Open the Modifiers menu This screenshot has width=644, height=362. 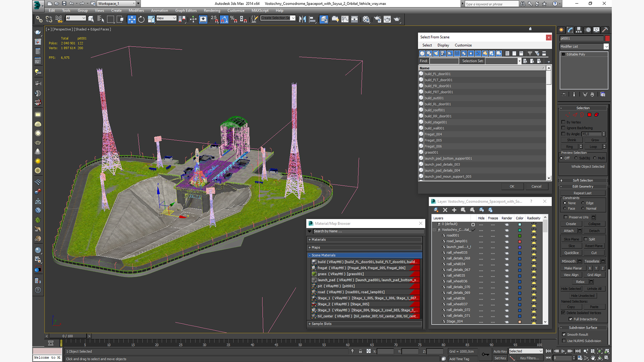point(136,10)
